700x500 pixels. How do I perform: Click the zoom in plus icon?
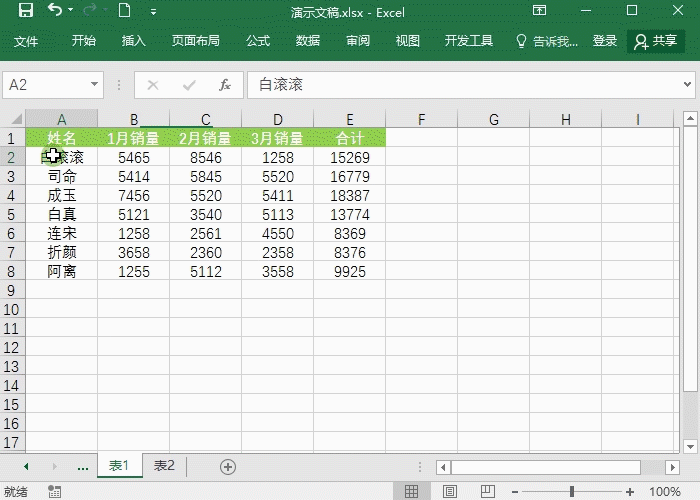(x=633, y=491)
